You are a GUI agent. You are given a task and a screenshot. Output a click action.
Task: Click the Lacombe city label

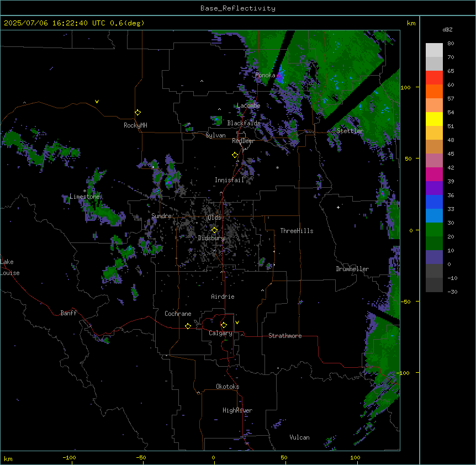click(x=248, y=105)
